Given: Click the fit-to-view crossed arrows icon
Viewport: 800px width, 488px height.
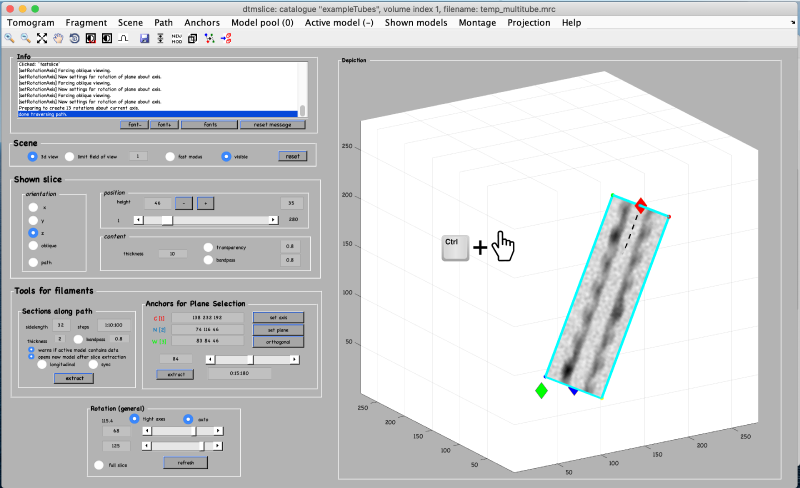Looking at the screenshot, I should click(x=42, y=38).
